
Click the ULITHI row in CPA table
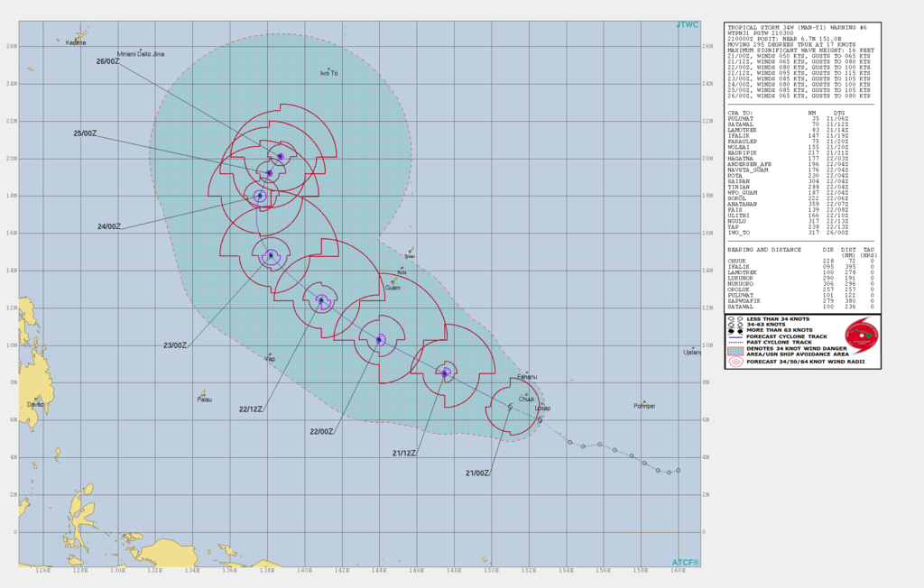(789, 216)
